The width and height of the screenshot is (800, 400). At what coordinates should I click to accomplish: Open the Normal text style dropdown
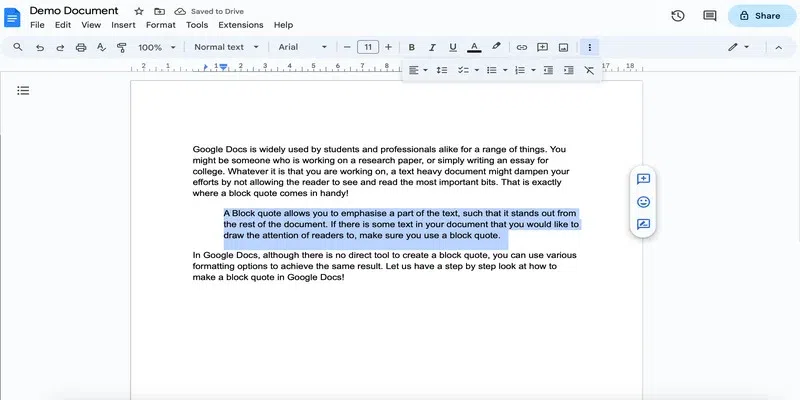click(x=227, y=47)
